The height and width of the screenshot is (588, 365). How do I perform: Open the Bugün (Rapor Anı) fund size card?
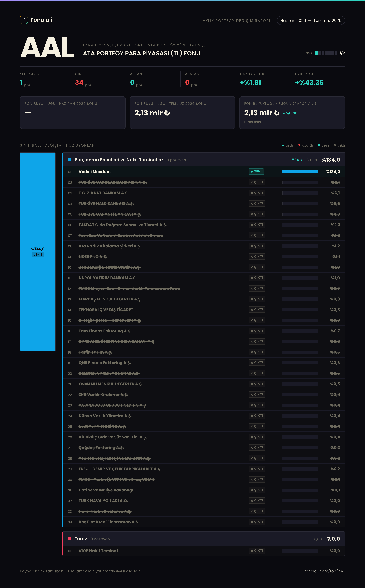[x=292, y=113]
